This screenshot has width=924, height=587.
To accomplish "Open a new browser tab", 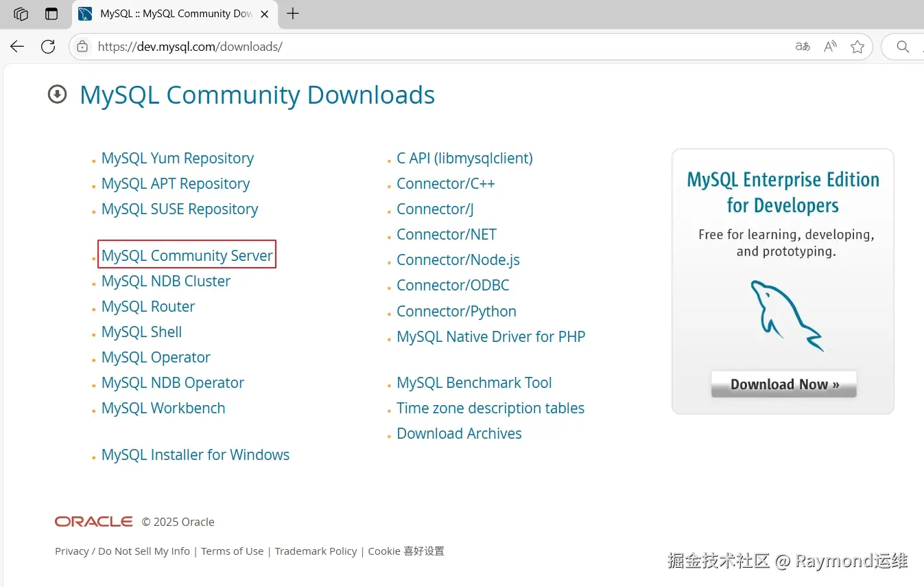I will (x=293, y=14).
